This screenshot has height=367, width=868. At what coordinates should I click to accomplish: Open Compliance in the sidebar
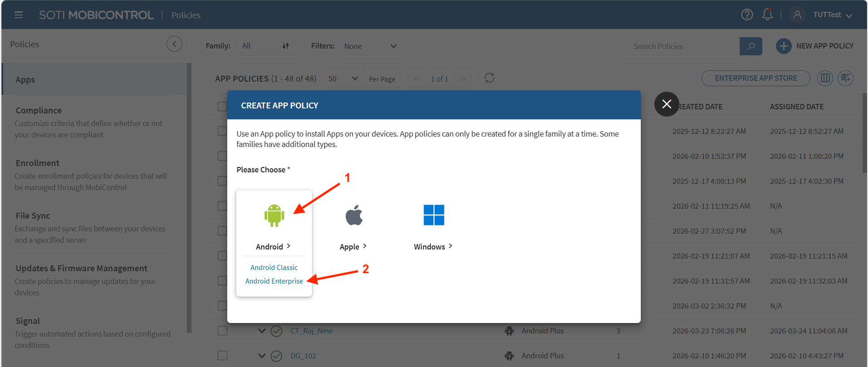39,111
